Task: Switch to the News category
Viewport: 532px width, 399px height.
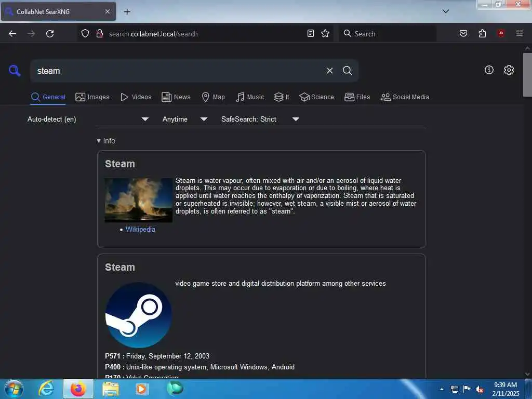Action: 176,97
